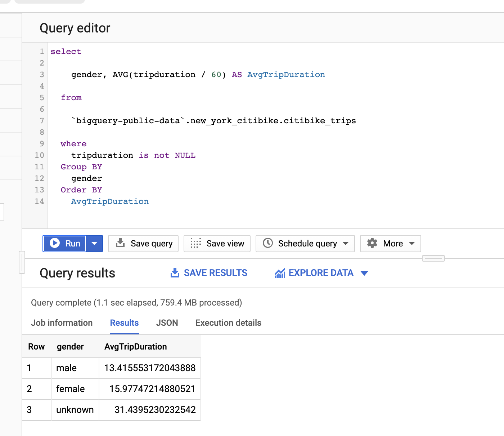Click the EXPLORE DATA chart icon

click(x=280, y=273)
